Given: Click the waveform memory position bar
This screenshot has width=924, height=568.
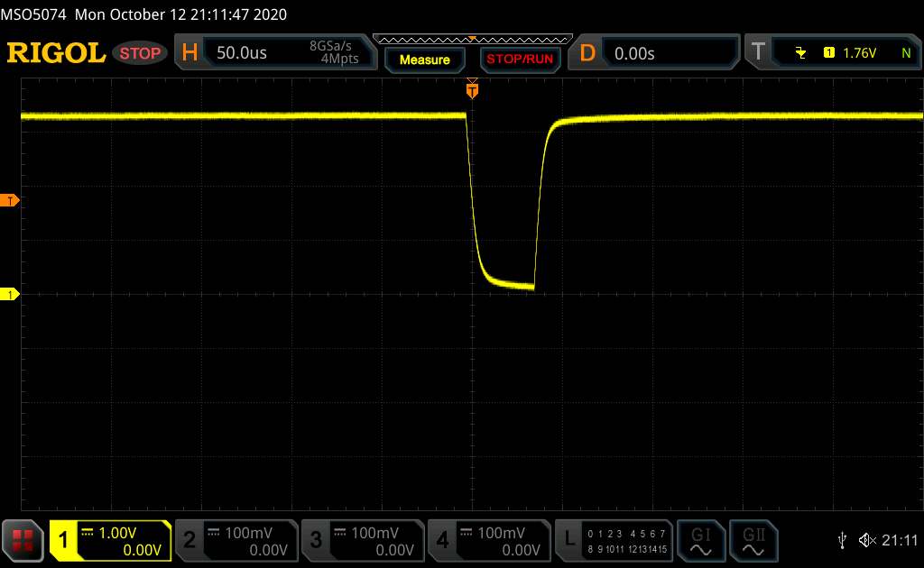Looking at the screenshot, I should (x=473, y=40).
